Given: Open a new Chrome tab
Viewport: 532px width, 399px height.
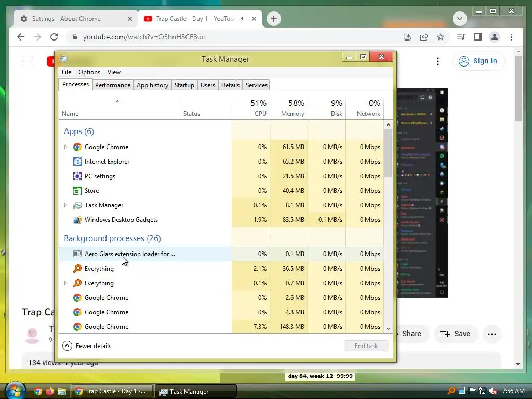Looking at the screenshot, I should coord(273,19).
